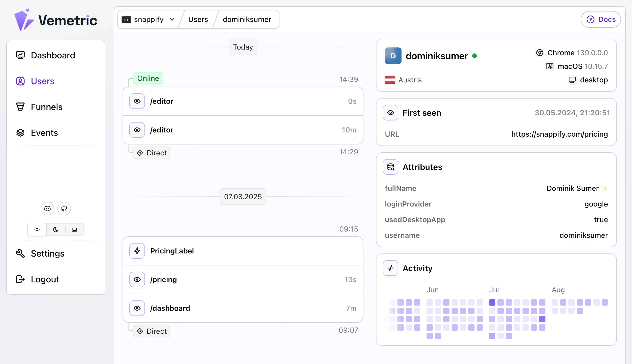Click the PricingLabel event lightning icon
This screenshot has height=364, width=632.
pyautogui.click(x=137, y=251)
